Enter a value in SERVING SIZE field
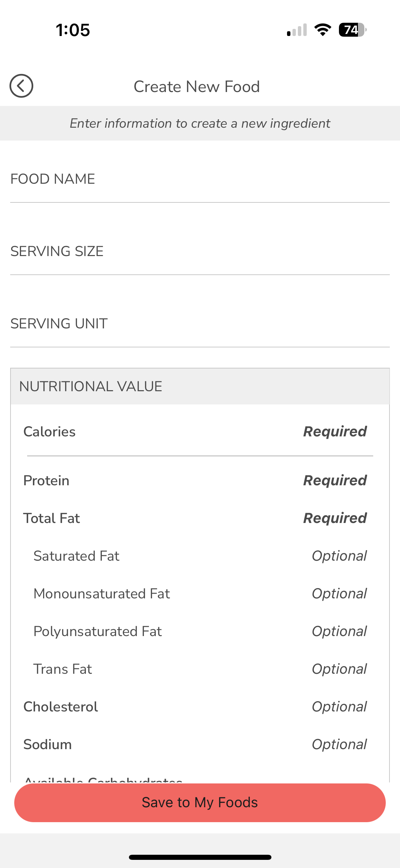This screenshot has height=868, width=400. (200, 252)
